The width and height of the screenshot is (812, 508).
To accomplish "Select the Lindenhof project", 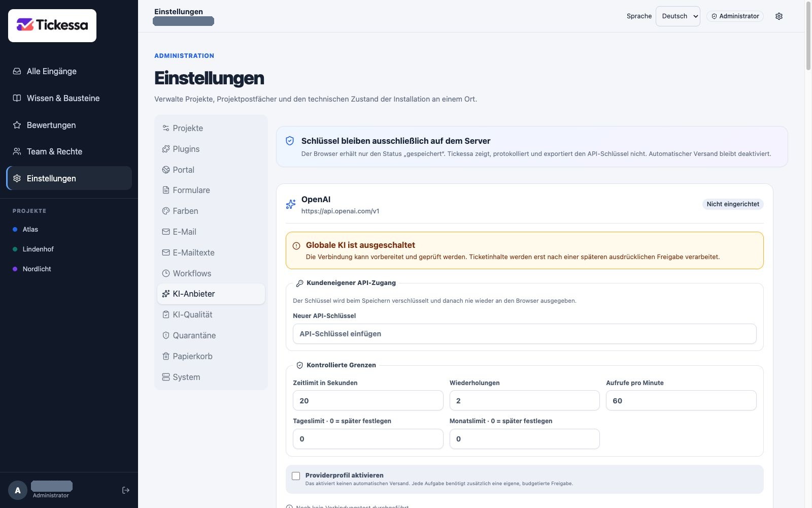I will [69, 249].
